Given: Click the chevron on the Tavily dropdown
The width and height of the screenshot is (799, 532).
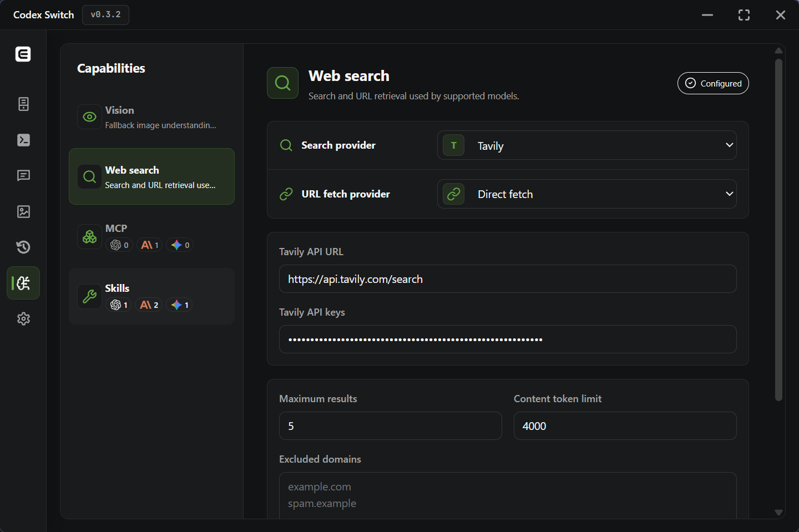Looking at the screenshot, I should tap(730, 145).
